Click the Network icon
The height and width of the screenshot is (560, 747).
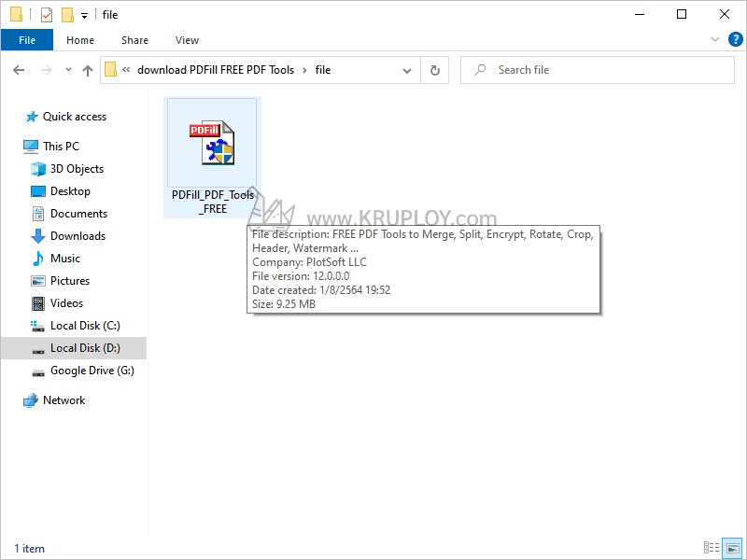tap(31, 400)
